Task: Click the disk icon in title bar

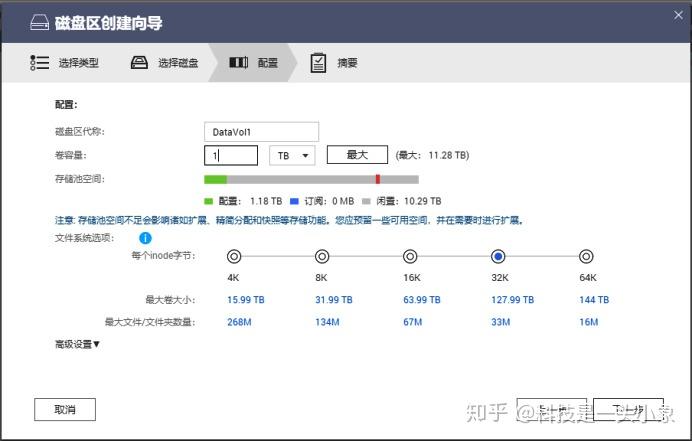Action: [x=39, y=22]
